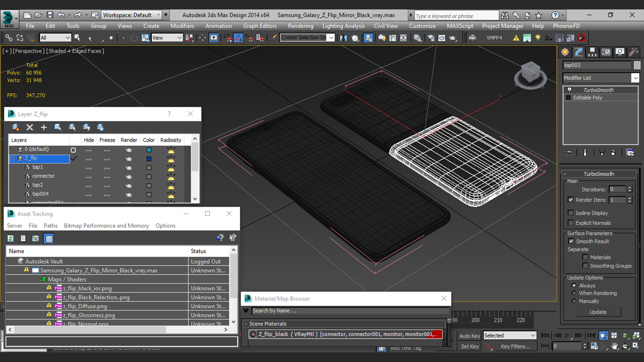Open the Modifiers menu in menu bar
The height and width of the screenshot is (362, 644).
[182, 25]
